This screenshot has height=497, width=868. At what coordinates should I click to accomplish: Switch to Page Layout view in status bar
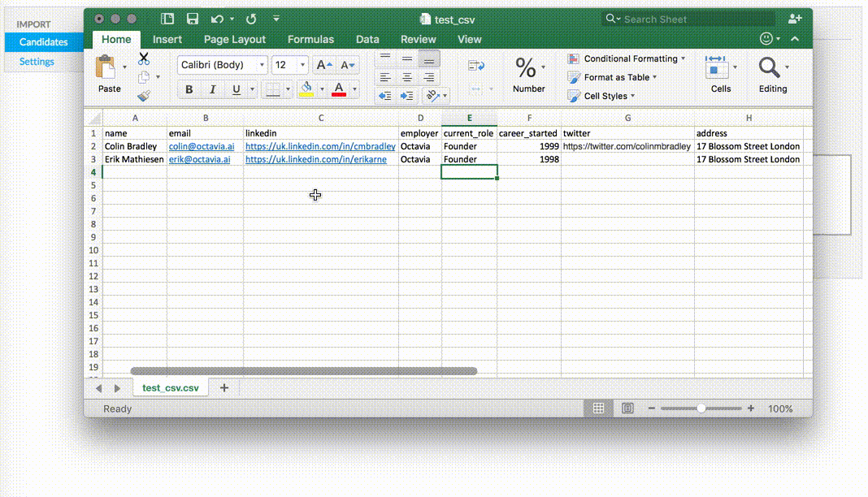coord(627,408)
